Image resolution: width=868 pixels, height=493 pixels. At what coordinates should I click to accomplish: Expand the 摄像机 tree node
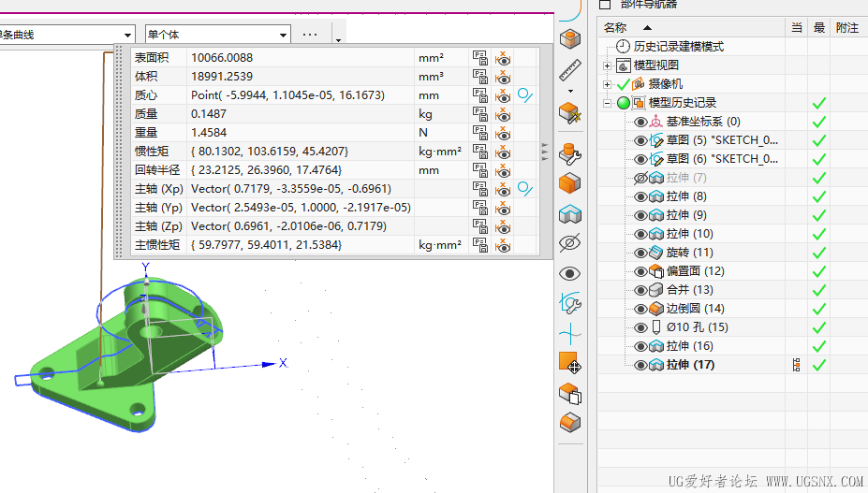(607, 84)
